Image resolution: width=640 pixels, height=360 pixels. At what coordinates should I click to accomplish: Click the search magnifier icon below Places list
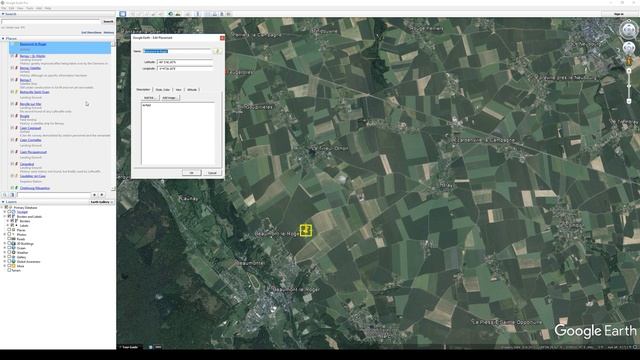[5, 195]
